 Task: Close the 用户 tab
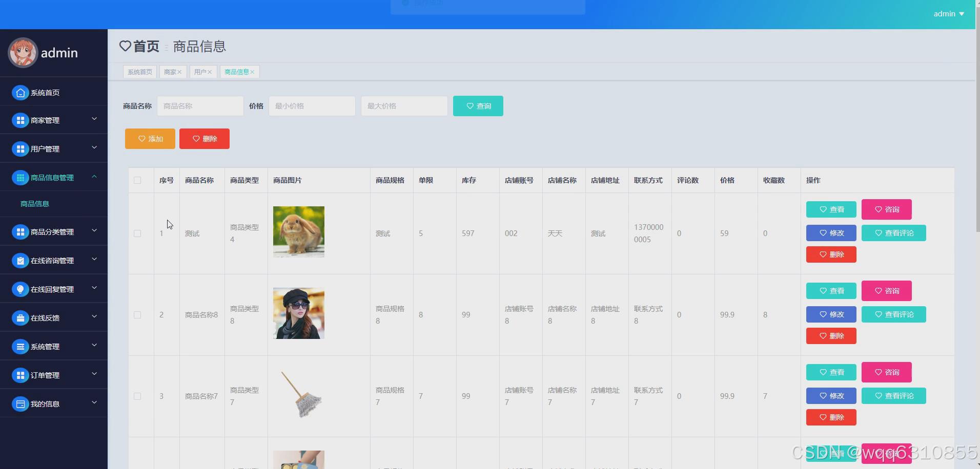tap(211, 72)
